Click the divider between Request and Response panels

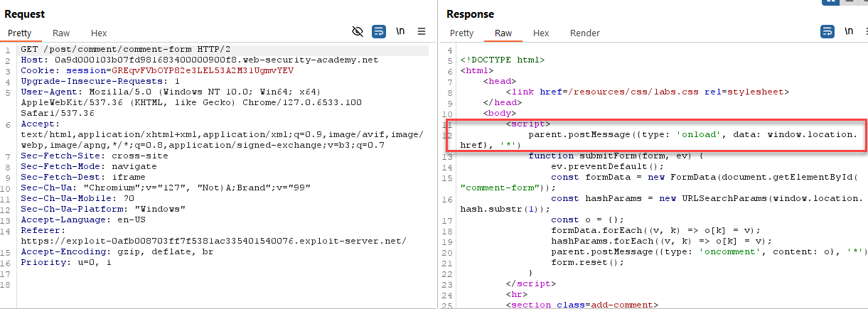(437, 156)
